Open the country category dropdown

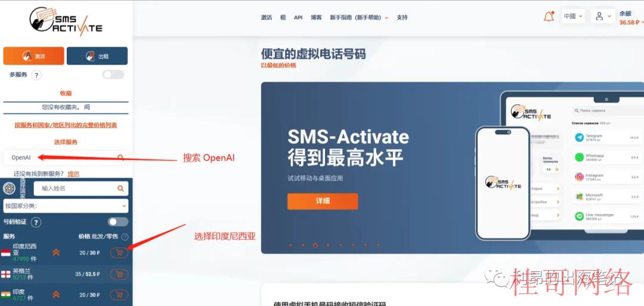pyautogui.click(x=66, y=206)
